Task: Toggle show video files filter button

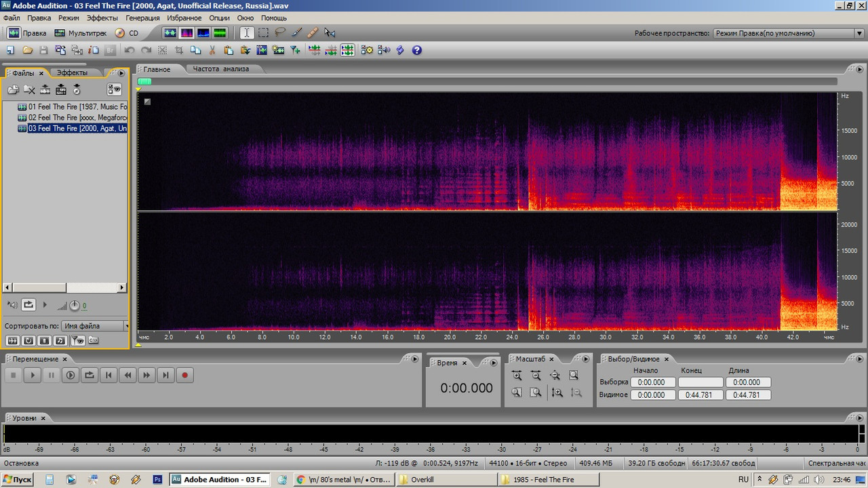Action: point(45,340)
